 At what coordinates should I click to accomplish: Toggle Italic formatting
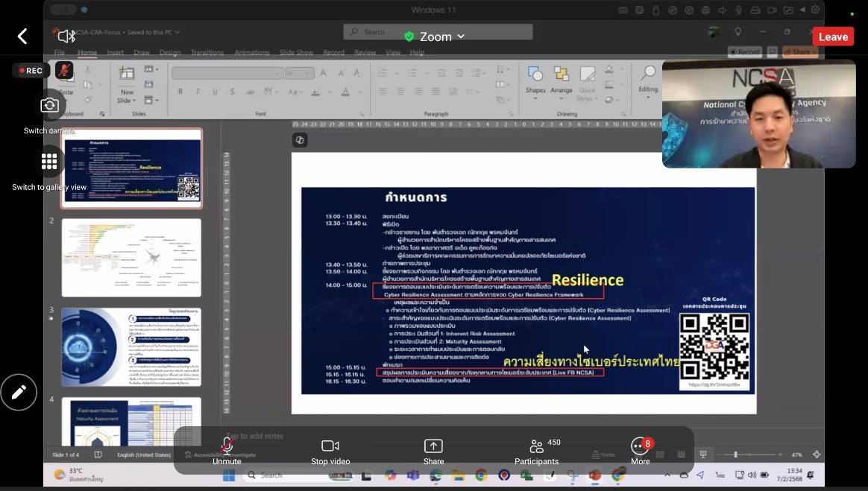tap(198, 91)
